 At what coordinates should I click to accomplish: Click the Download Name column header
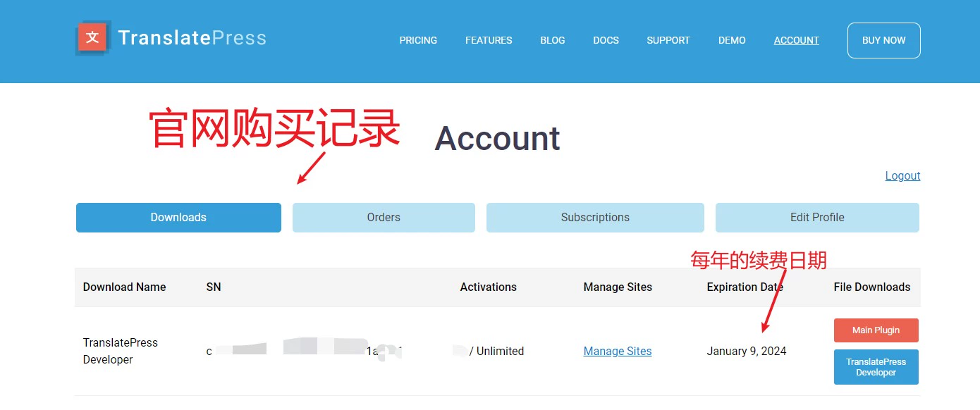click(x=125, y=287)
